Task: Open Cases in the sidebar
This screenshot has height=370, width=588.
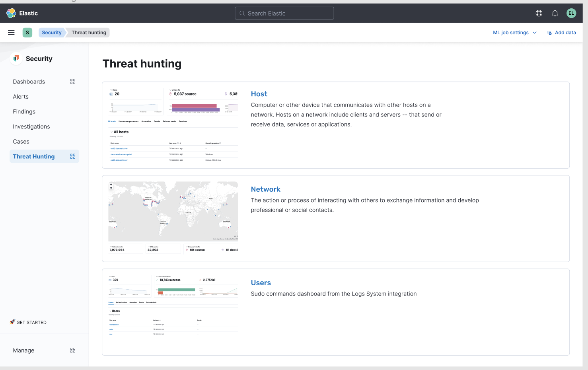Action: coord(21,142)
